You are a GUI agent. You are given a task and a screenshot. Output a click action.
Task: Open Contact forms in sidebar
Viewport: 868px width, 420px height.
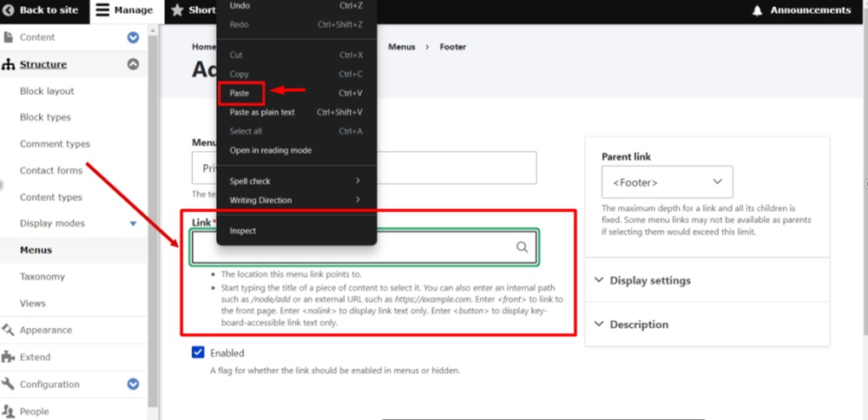click(51, 170)
